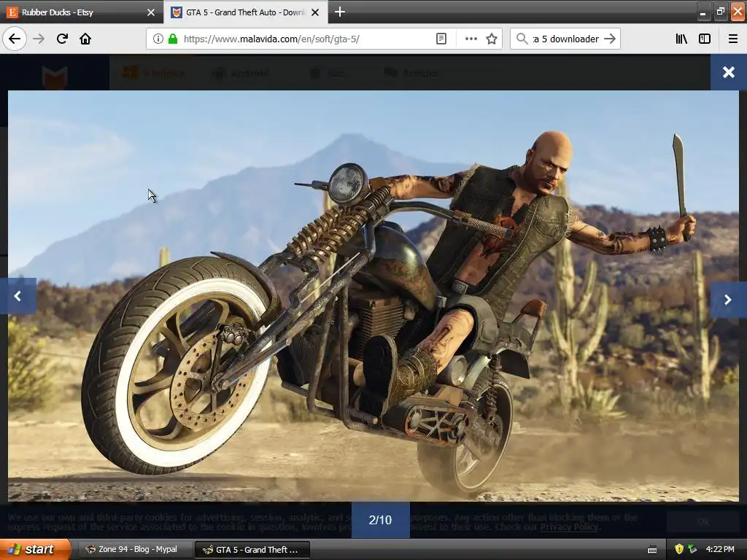
Task: Show site information icon in address bar
Action: (x=158, y=39)
